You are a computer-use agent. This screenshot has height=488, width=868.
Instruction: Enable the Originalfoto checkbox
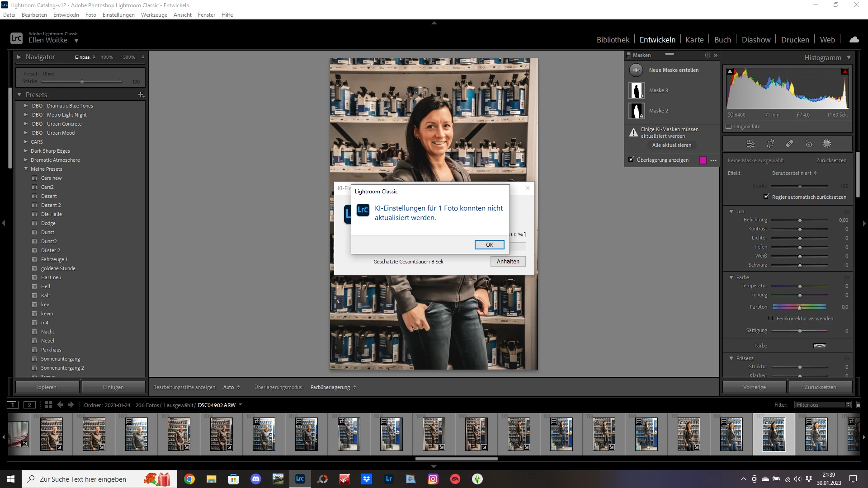[x=729, y=127]
